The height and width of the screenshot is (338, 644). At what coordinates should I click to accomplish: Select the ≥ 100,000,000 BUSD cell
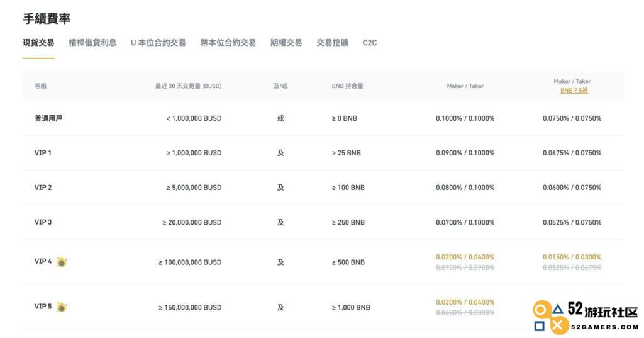(190, 262)
